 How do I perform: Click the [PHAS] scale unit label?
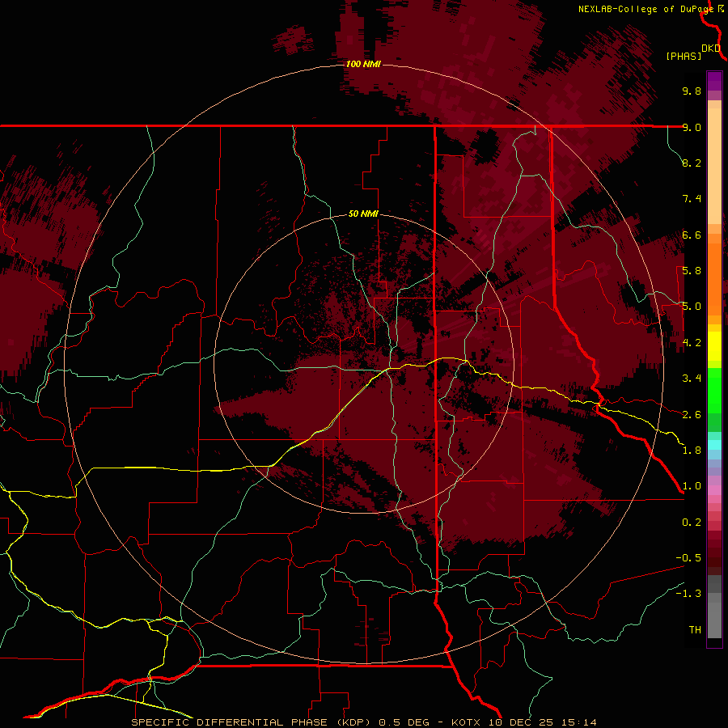pos(684,56)
